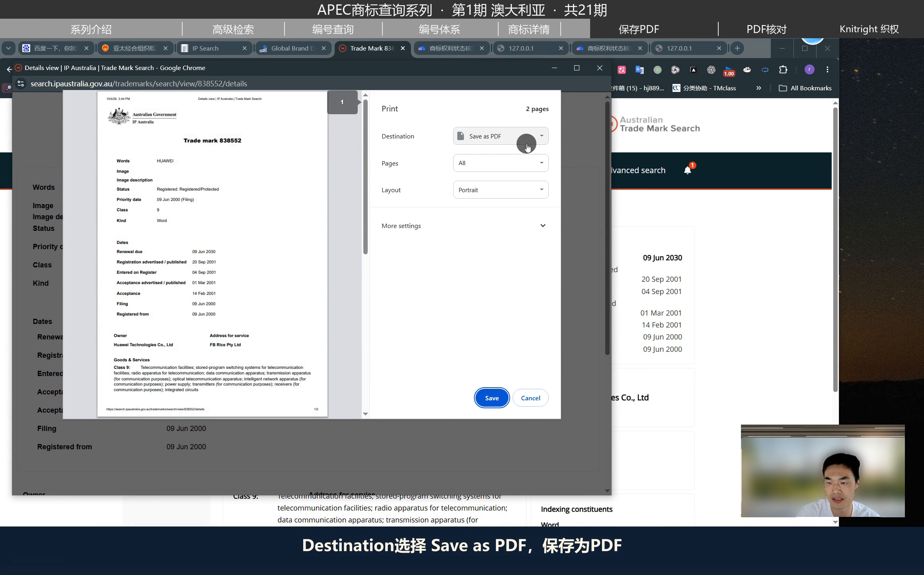
Task: Click the mail inbox (15) bookmark
Action: [x=638, y=88]
